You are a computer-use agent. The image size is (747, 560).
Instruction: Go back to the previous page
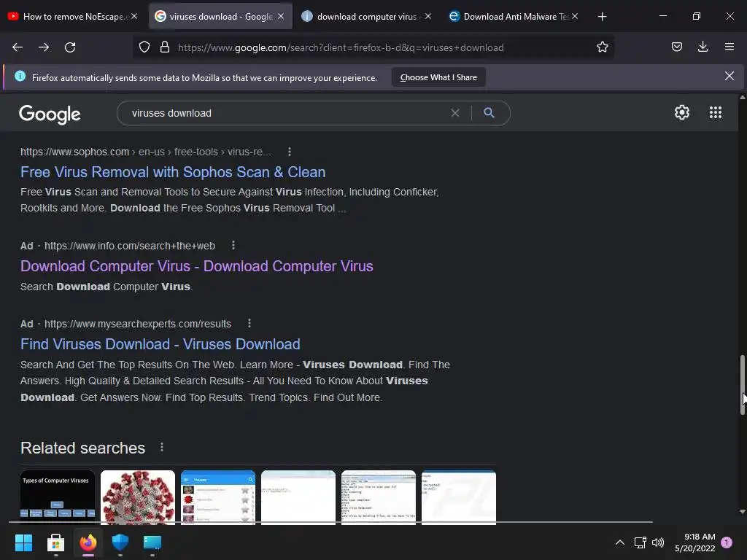click(18, 47)
